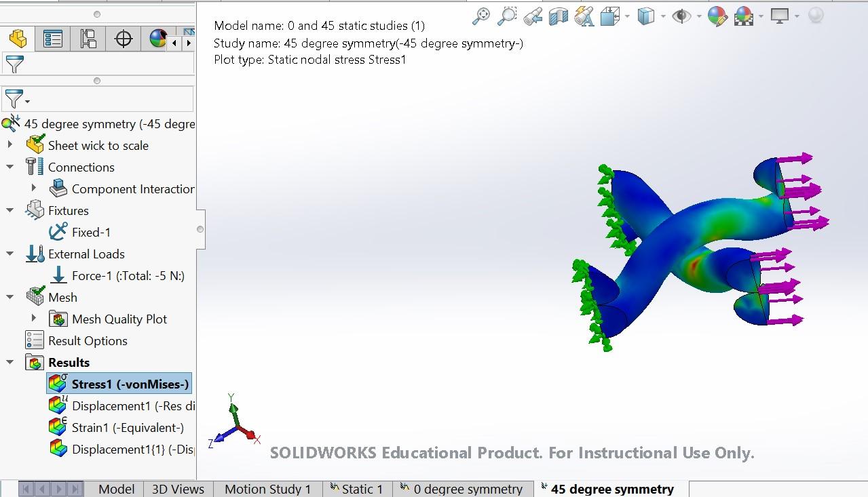This screenshot has width=868, height=497.
Task: Click Result Options in the study tree
Action: 88,341
